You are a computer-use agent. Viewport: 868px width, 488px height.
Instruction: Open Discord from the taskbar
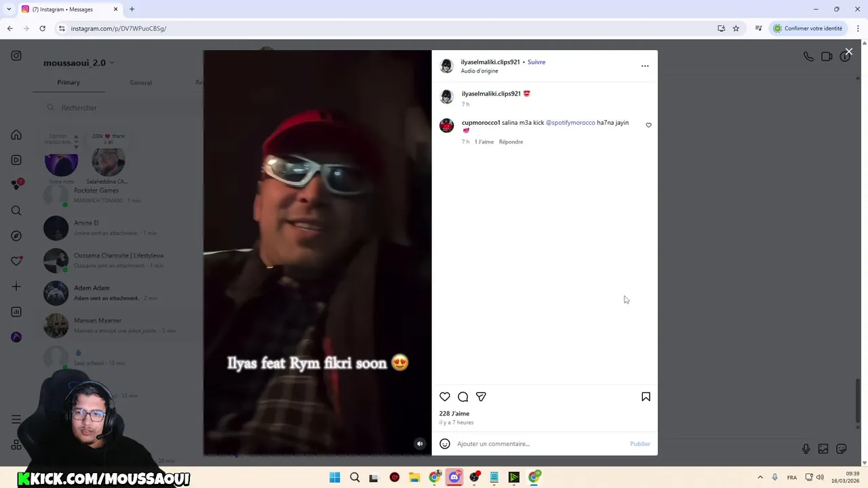coord(454,478)
